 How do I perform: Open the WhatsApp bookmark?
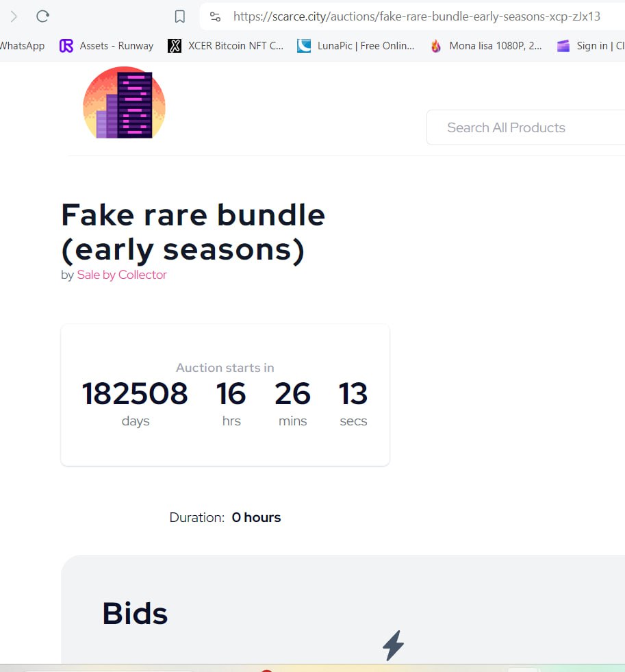pos(23,46)
